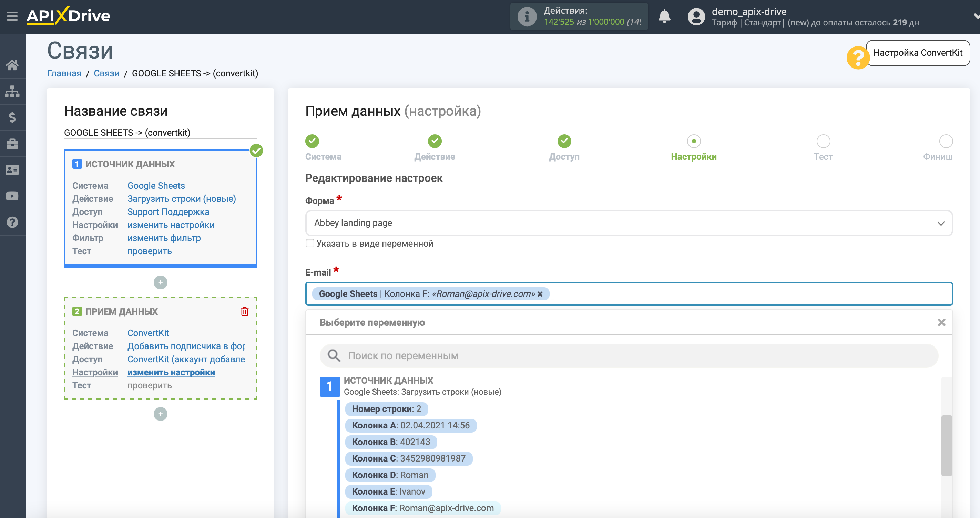Click the Действие step circle

pos(435,141)
